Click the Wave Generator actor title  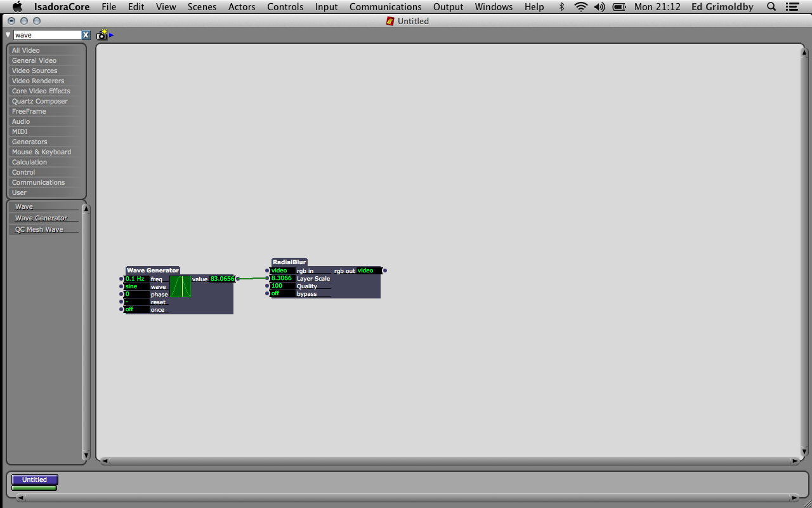click(x=153, y=271)
